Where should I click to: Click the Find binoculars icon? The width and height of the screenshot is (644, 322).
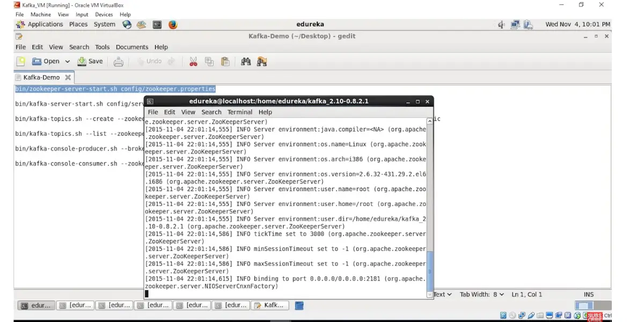(246, 62)
